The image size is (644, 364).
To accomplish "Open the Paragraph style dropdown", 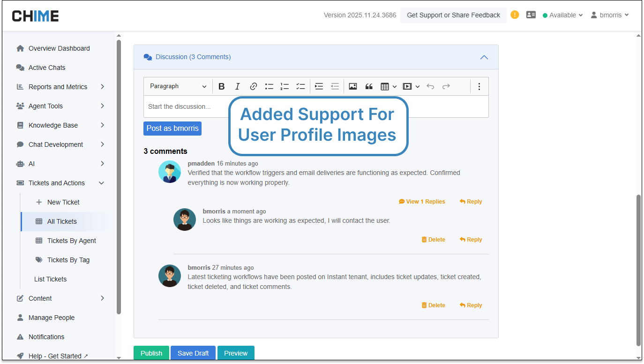I will (x=178, y=86).
